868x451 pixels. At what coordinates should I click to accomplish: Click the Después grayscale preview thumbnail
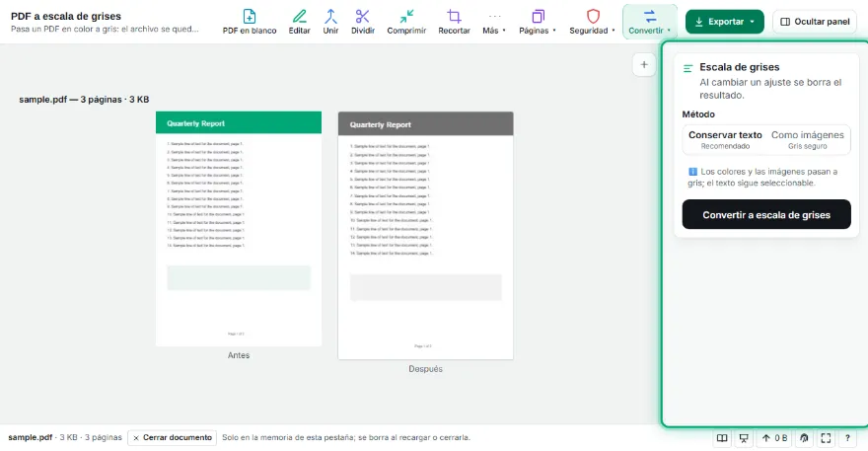(426, 236)
